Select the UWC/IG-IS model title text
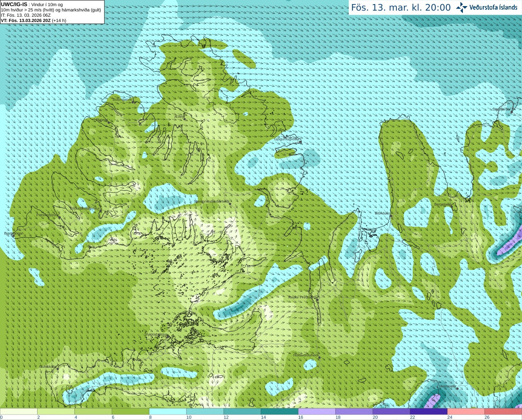The height and width of the screenshot is (420, 522). [14, 4]
